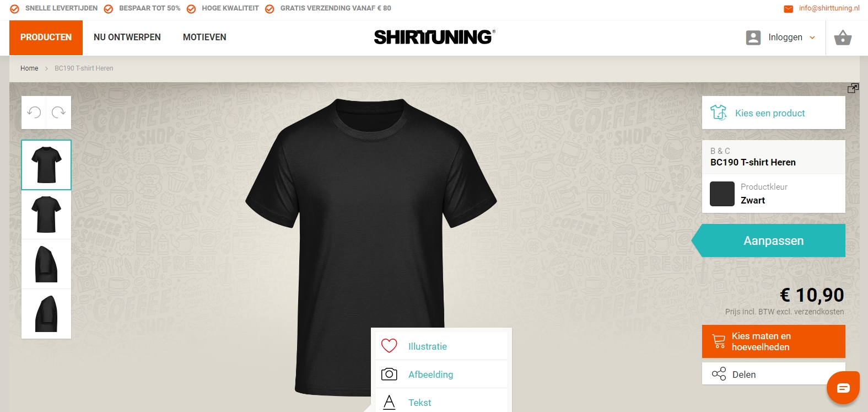Select the back view shirt thumbnail
868x412 pixels.
(x=46, y=215)
